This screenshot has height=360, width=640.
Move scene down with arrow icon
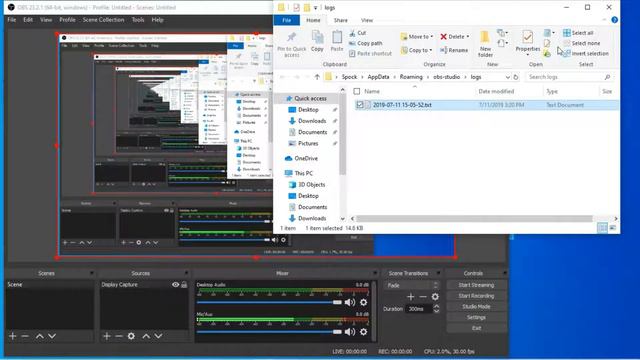52,336
